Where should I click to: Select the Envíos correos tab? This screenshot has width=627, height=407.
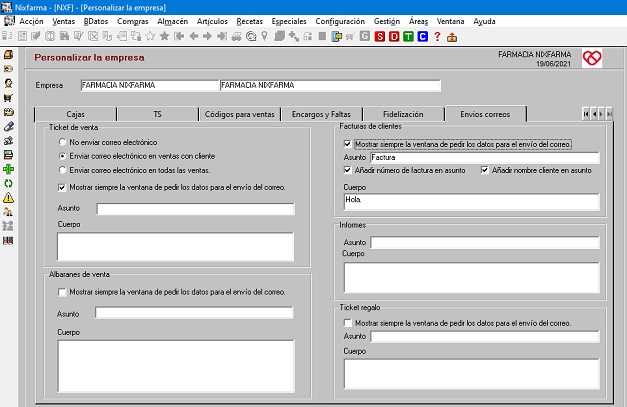[x=485, y=114]
